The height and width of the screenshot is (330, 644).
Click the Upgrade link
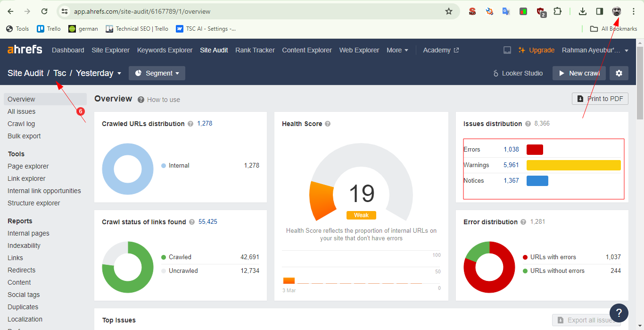click(x=537, y=50)
